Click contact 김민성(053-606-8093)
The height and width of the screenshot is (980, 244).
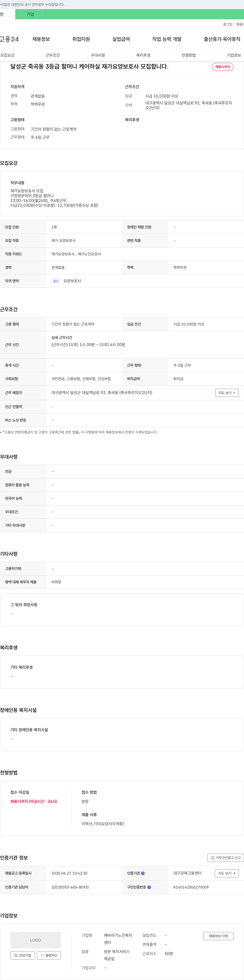[70, 887]
